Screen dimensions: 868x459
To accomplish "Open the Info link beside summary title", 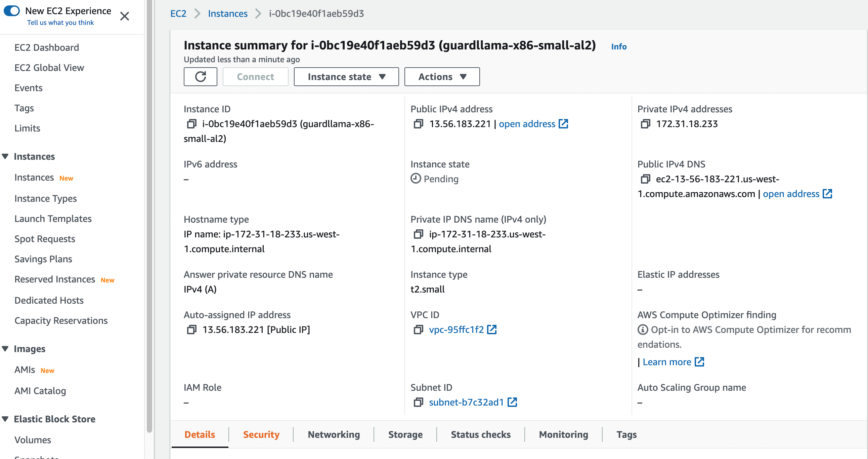I will [619, 46].
